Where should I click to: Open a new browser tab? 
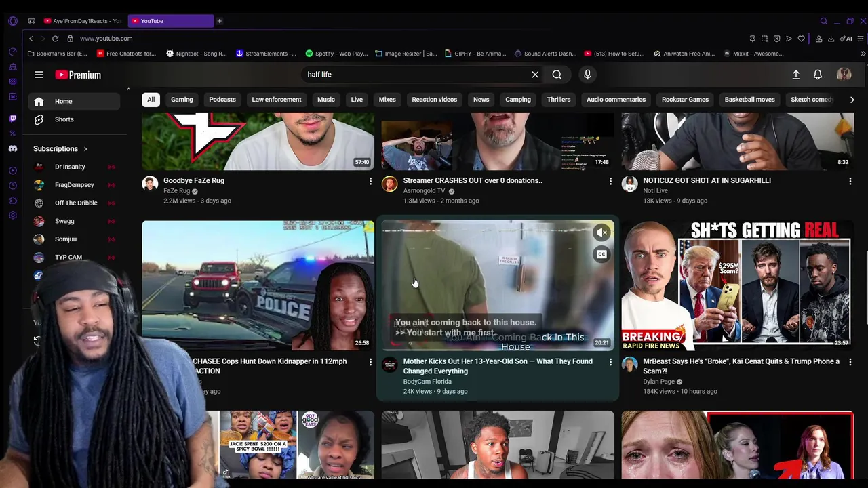point(219,21)
